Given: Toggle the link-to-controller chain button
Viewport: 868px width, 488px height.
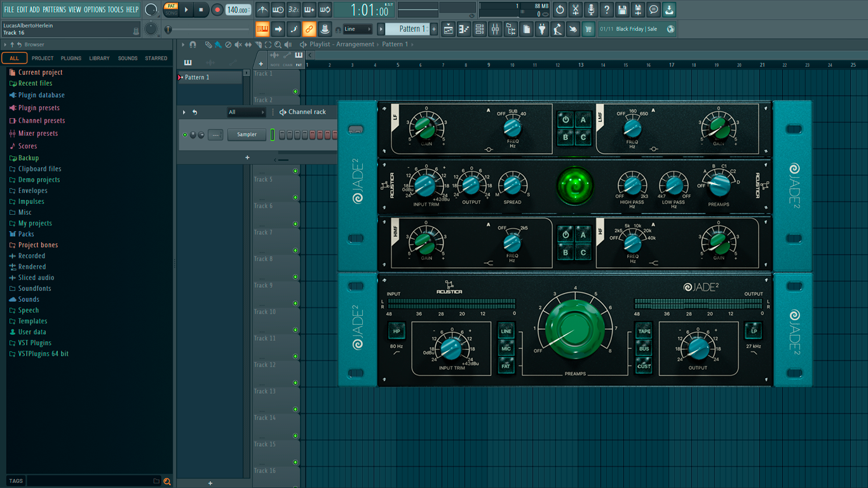Looking at the screenshot, I should click(x=309, y=29).
